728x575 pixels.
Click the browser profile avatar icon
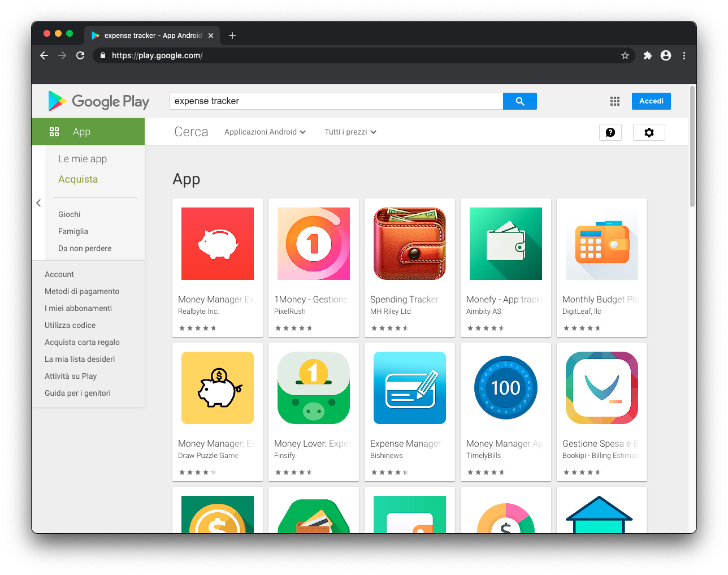[x=666, y=55]
